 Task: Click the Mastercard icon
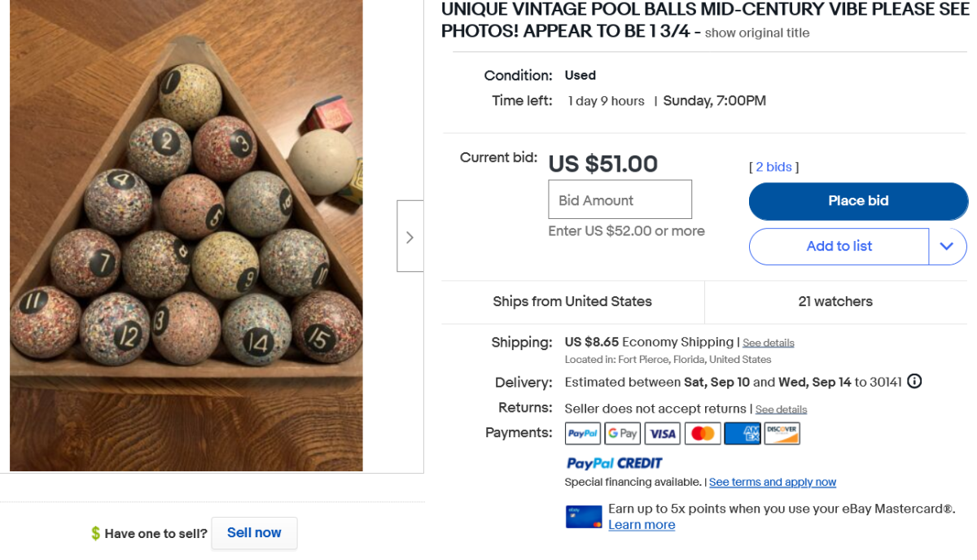[x=703, y=434]
